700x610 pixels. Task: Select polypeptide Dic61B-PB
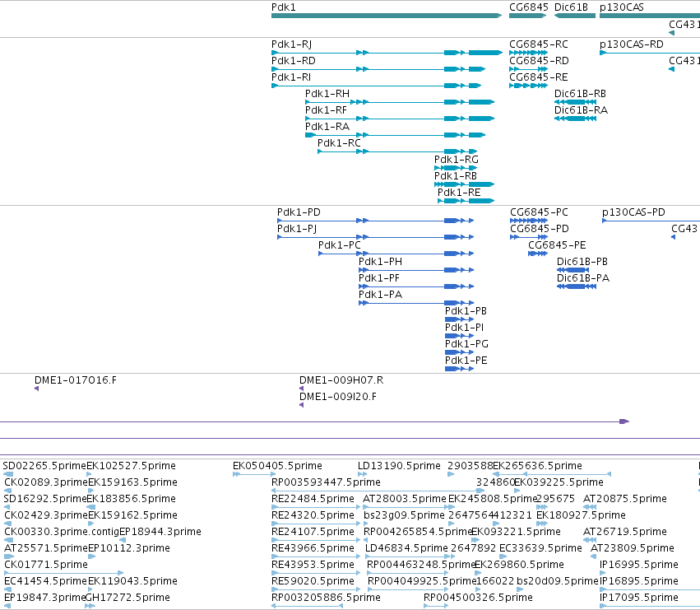point(582,262)
